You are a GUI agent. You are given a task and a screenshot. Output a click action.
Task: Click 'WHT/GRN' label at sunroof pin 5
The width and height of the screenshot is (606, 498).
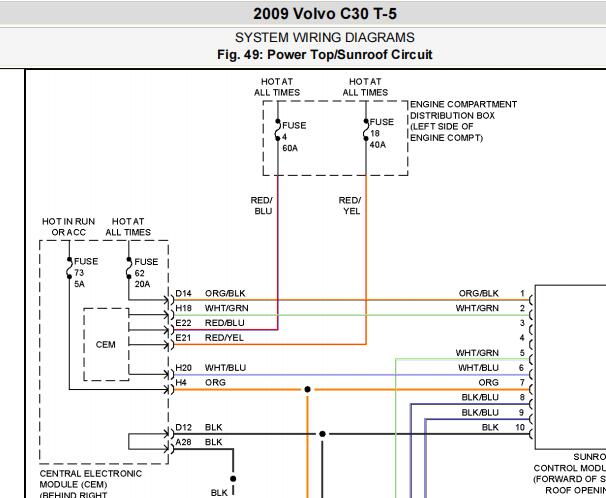click(x=477, y=353)
